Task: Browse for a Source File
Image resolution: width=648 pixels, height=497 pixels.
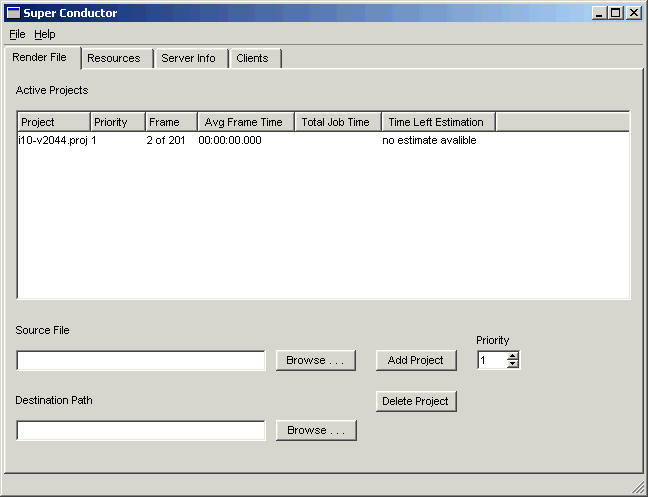Action: pos(316,360)
